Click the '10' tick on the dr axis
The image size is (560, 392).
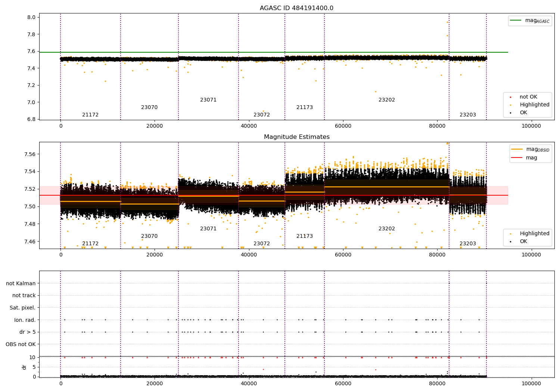(32, 357)
